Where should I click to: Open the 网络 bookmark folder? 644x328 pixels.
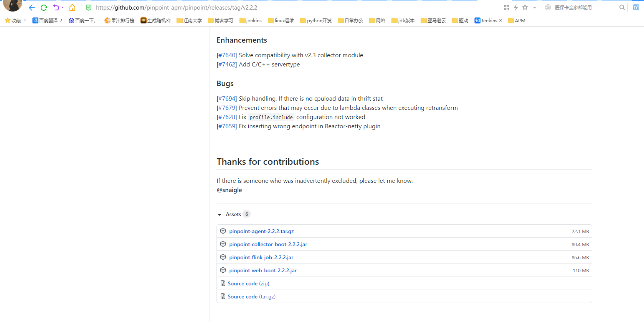(377, 21)
